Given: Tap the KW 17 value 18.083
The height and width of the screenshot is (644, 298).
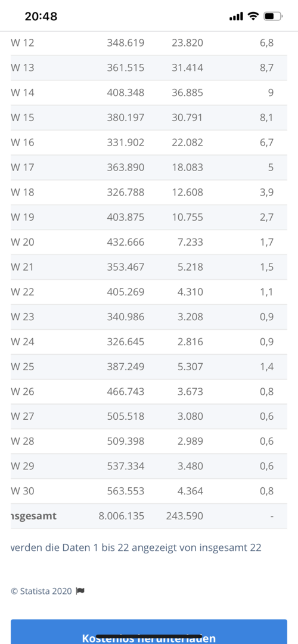Looking at the screenshot, I should tap(187, 167).
